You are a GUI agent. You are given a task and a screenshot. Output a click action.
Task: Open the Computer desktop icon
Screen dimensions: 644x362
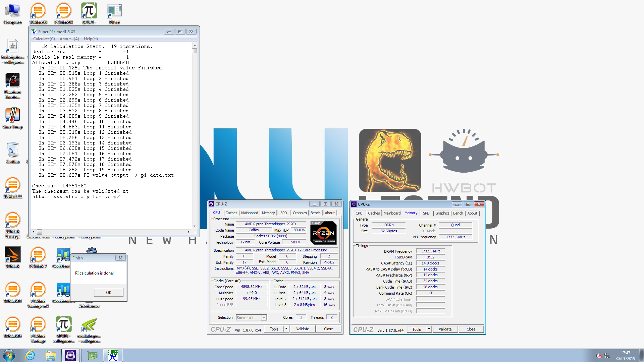click(x=13, y=14)
